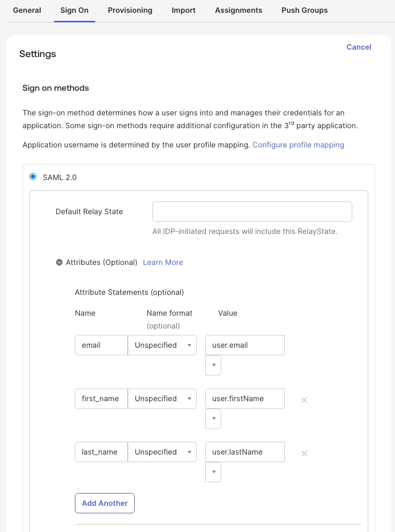The width and height of the screenshot is (395, 532).
Task: Switch to the General tab
Action: tap(27, 10)
